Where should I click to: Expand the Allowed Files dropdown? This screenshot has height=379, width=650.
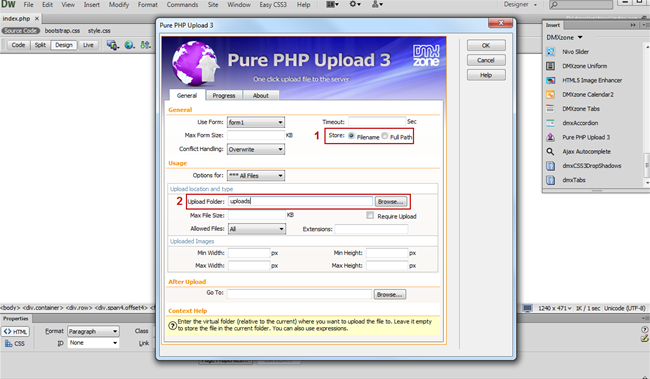(x=257, y=229)
